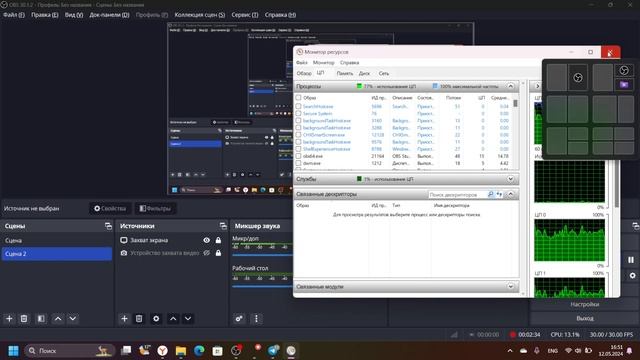Pause recording with the pause icon

(x=631, y=260)
